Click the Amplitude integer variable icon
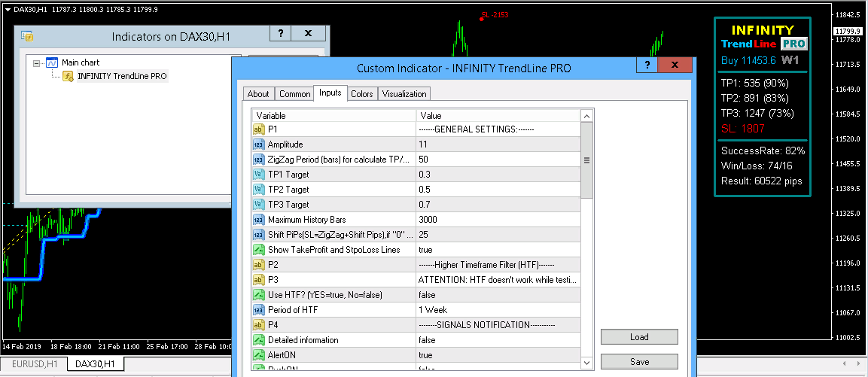The width and height of the screenshot is (868, 377). (x=258, y=144)
